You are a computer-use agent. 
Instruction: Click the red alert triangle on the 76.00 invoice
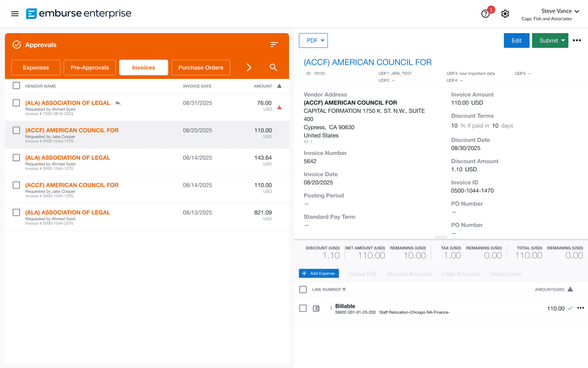(279, 108)
